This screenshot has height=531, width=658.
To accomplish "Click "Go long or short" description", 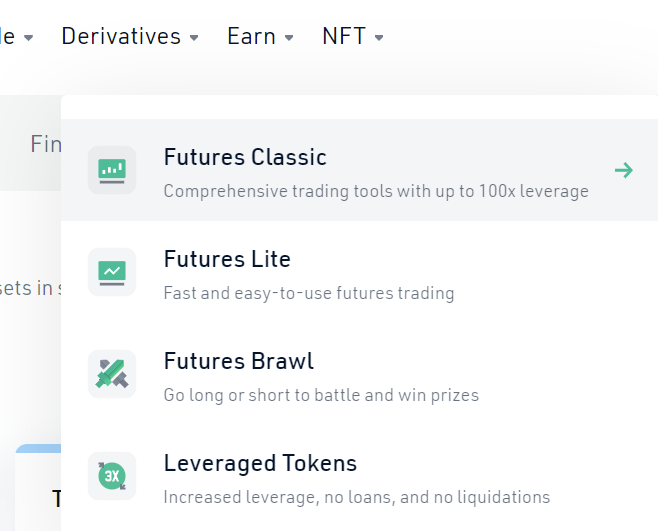I will click(321, 395).
